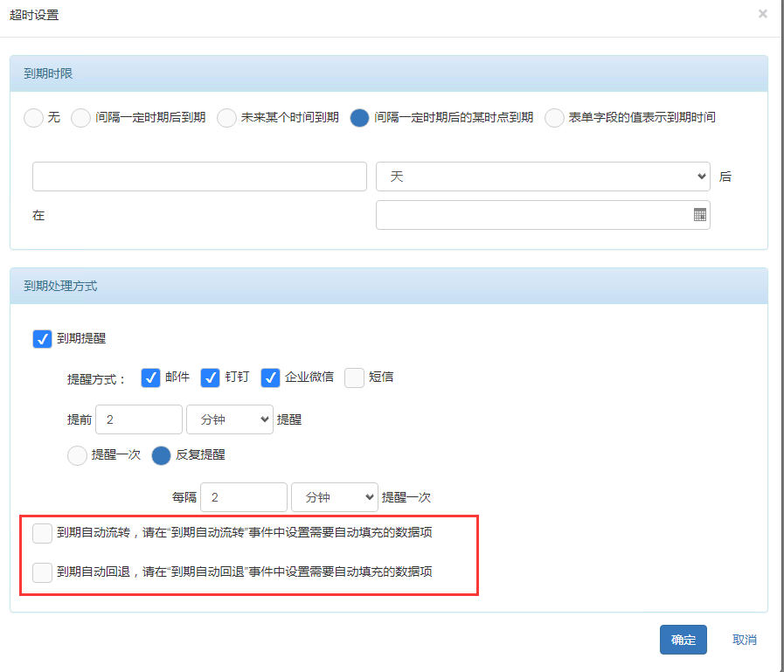Select 间隔一定时期后到期 radio option
The height and width of the screenshot is (672, 784).
80,118
